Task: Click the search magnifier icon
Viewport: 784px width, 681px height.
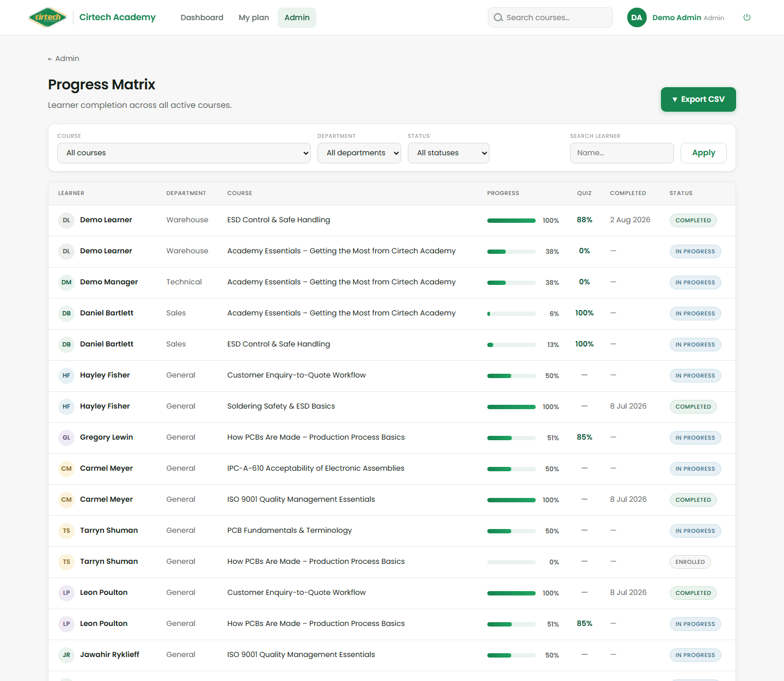Action: click(x=498, y=17)
